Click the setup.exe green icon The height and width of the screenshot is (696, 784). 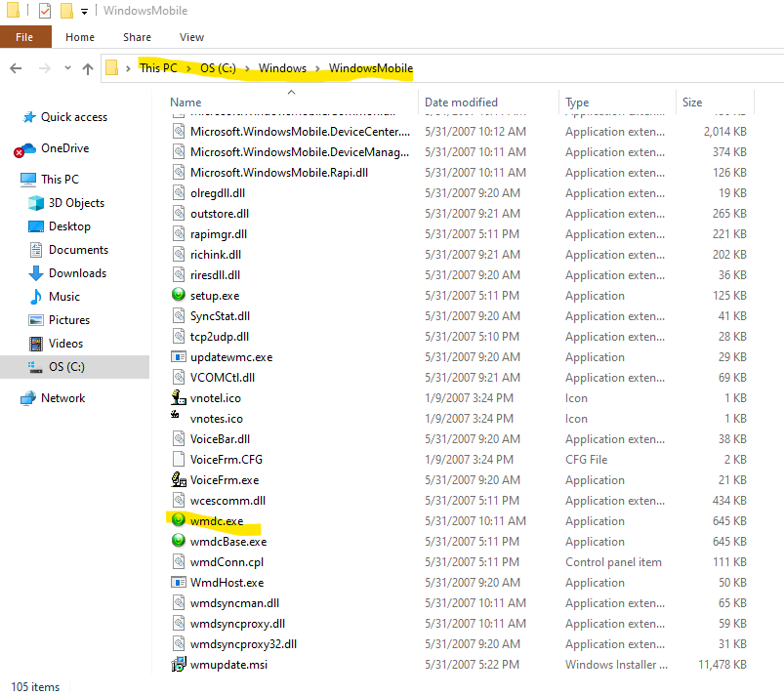point(178,295)
